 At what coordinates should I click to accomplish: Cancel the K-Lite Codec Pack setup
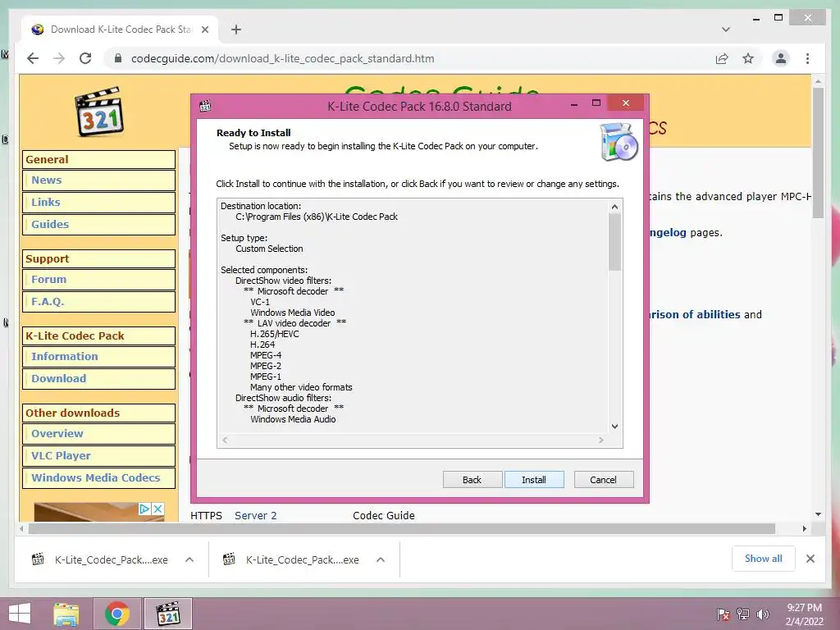pyautogui.click(x=603, y=479)
